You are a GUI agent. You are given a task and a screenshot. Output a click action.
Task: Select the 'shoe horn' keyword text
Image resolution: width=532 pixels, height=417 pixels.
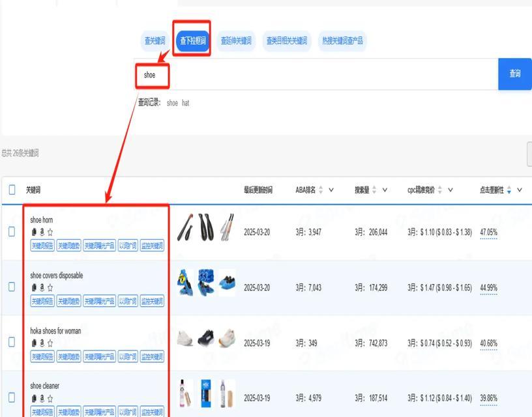[41, 220]
